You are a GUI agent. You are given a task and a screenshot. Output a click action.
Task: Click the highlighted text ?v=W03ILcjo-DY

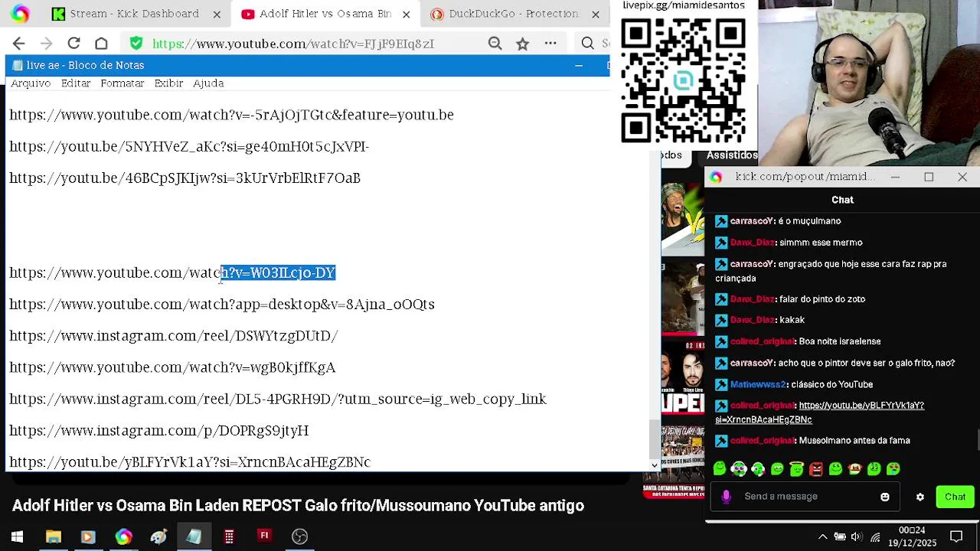(278, 272)
